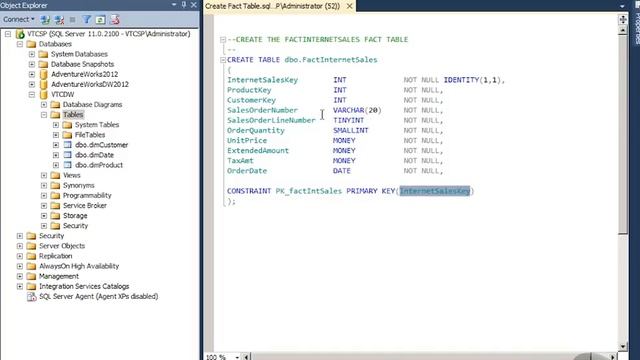
Task: Expand the AdventureWorksDW2012 database
Action: point(32,84)
